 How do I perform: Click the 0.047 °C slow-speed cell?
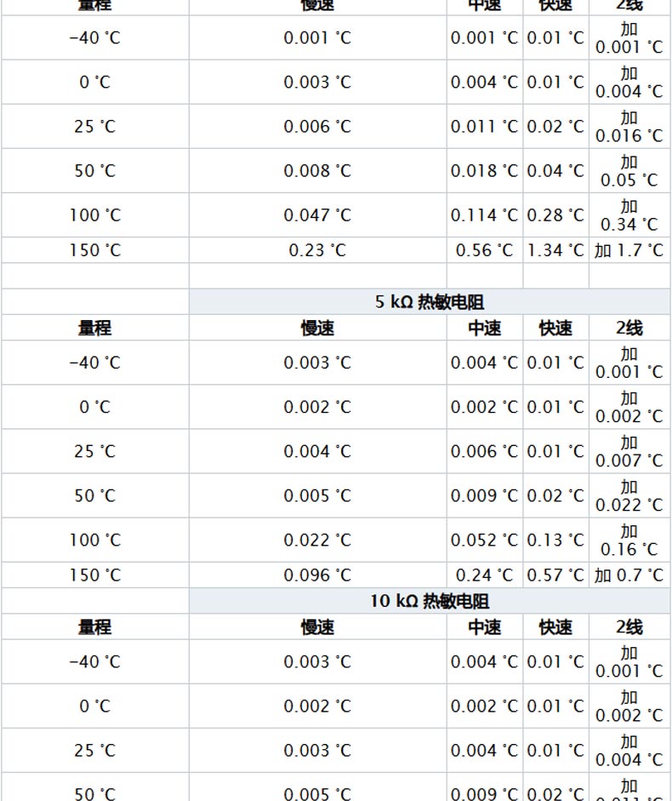pyautogui.click(x=317, y=215)
